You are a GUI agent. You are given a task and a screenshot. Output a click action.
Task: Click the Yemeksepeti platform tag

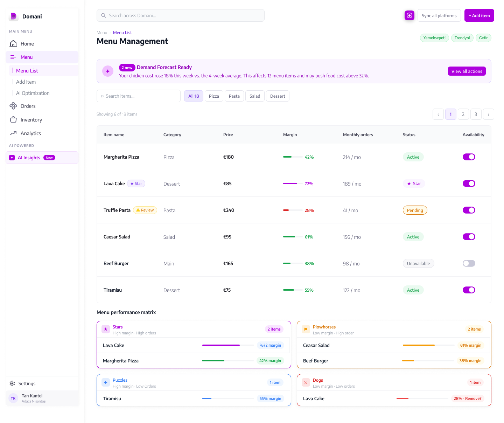434,38
